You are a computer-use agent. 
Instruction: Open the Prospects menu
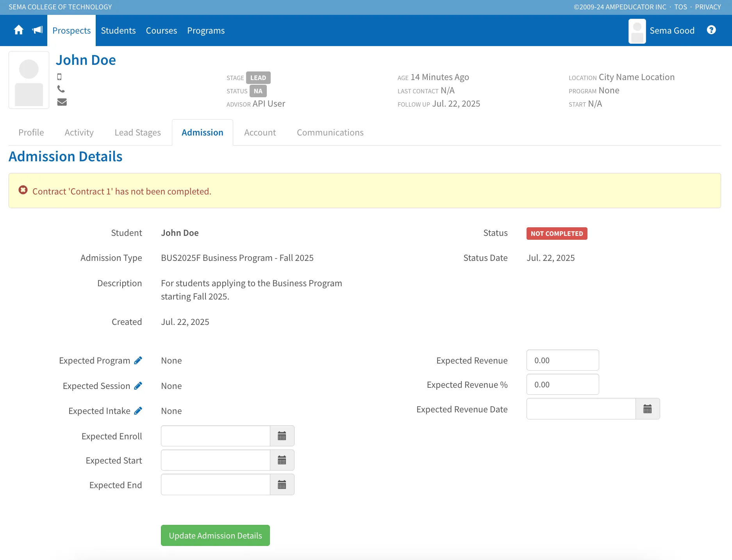(x=71, y=30)
